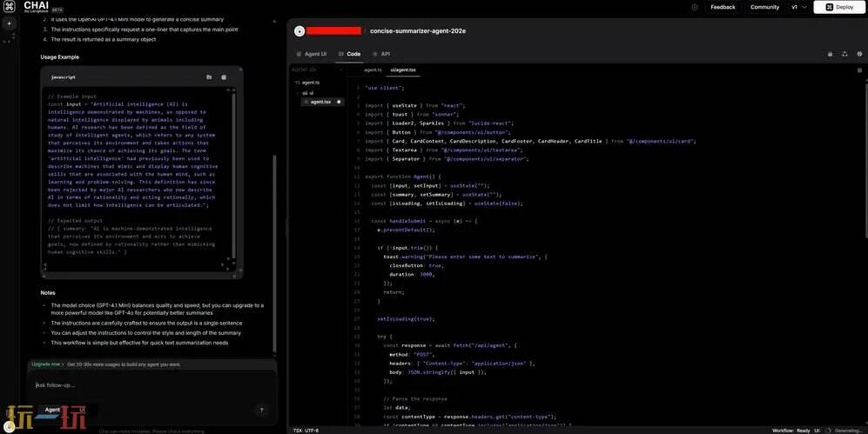Click the round agent avatar icon
The image size is (868, 434).
pyautogui.click(x=299, y=31)
